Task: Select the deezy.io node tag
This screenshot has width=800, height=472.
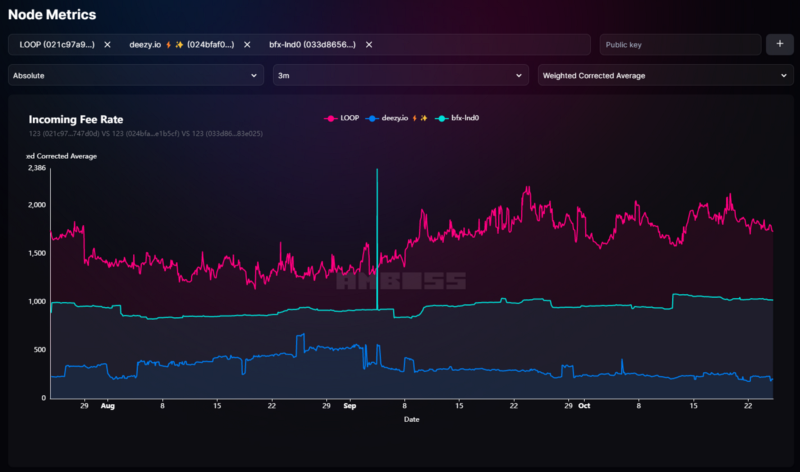Action: pyautogui.click(x=181, y=45)
